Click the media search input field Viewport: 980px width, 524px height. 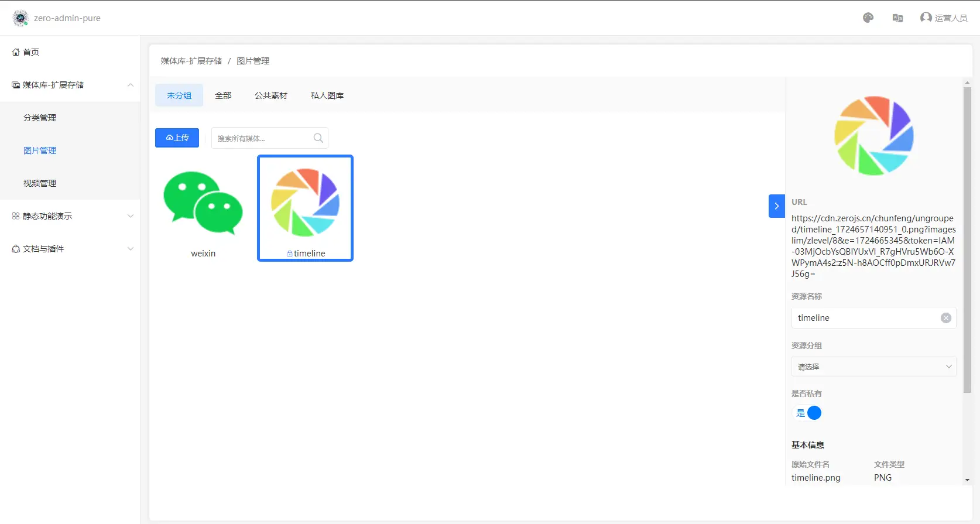coord(262,138)
